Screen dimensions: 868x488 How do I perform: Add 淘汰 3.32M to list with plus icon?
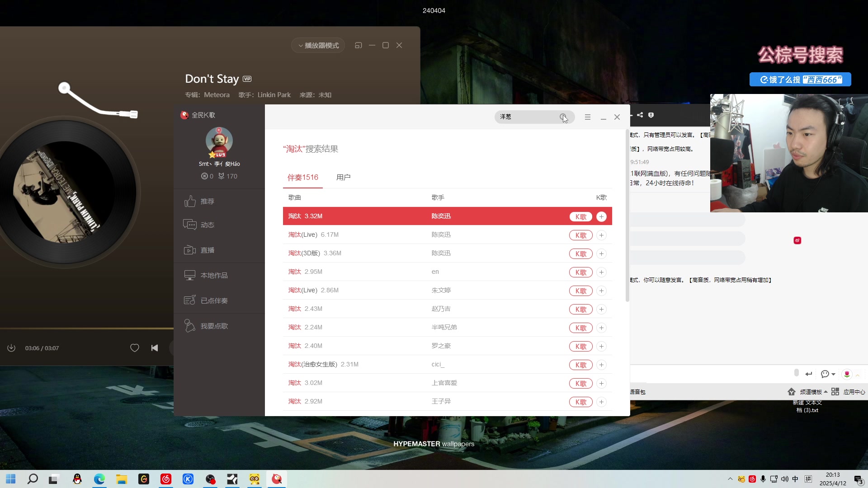pyautogui.click(x=601, y=216)
